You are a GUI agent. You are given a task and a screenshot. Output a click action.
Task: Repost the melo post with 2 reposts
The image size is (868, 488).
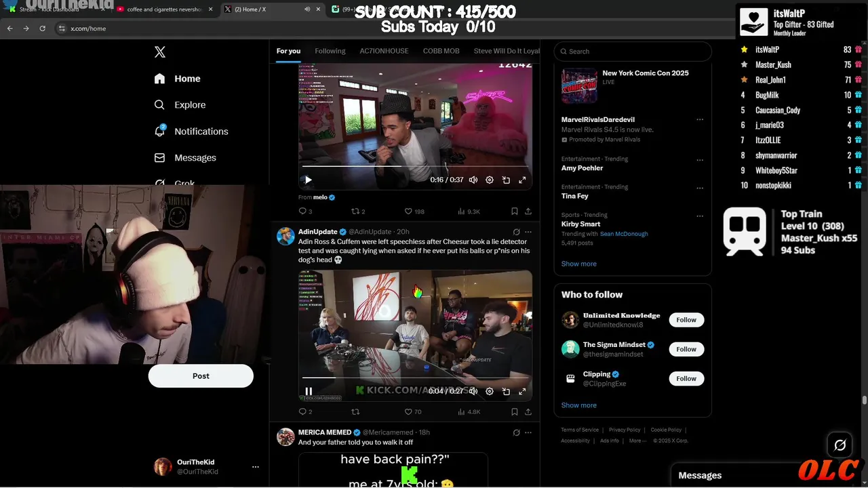[358, 211]
